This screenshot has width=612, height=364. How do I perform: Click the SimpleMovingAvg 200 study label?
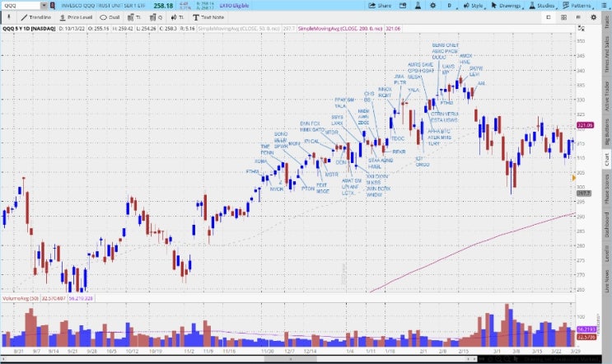pos(340,29)
